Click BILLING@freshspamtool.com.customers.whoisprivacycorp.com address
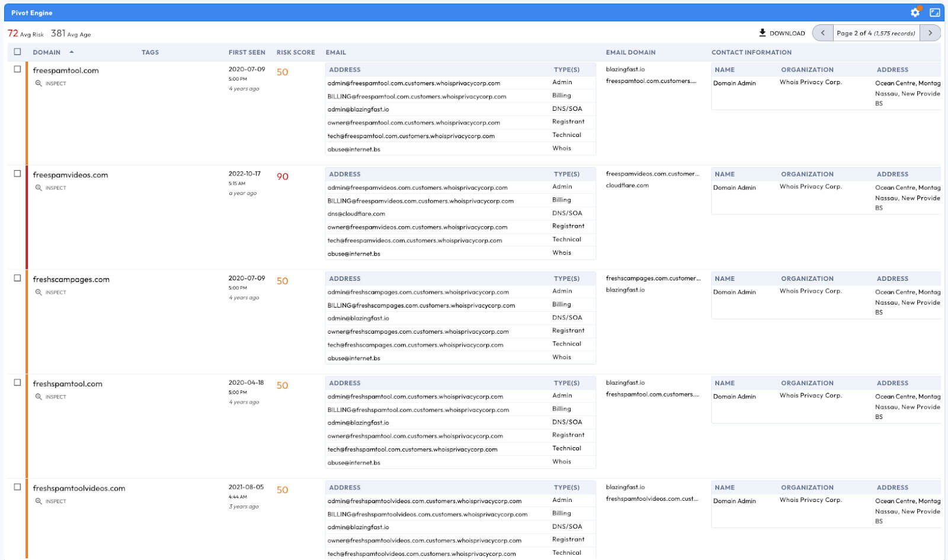This screenshot has height=560, width=948. tap(418, 410)
